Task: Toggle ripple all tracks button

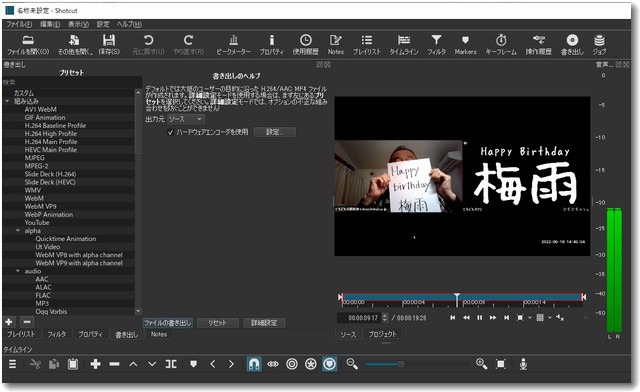Action: [x=311, y=364]
